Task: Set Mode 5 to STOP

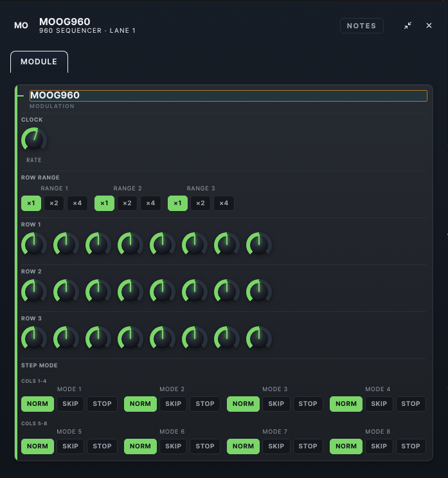Action: [102, 446]
